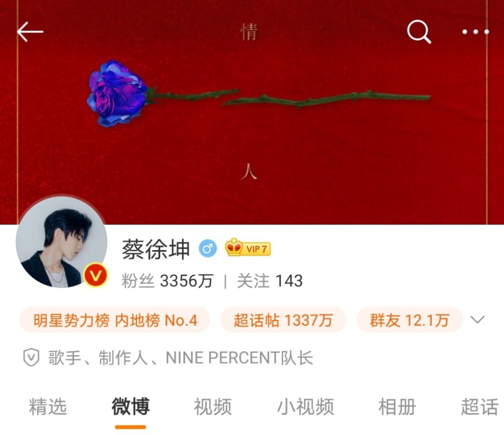Open the profile avatar photo
504x435 pixels.
coord(62,242)
